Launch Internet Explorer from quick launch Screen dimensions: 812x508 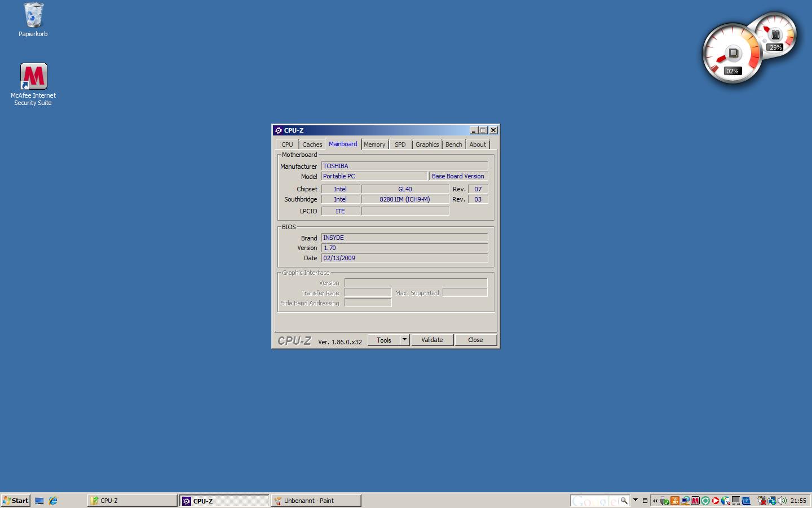click(53, 501)
